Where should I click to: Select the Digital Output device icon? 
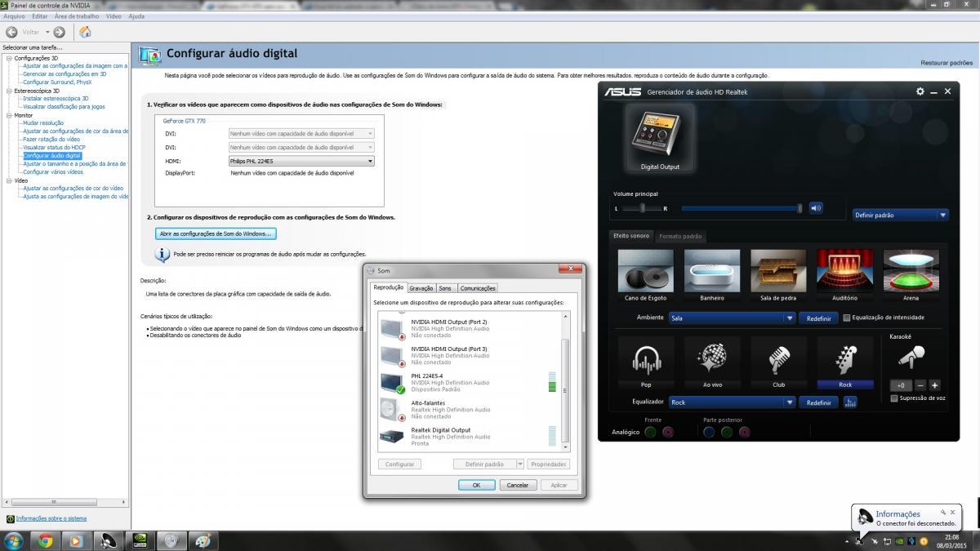(x=660, y=136)
